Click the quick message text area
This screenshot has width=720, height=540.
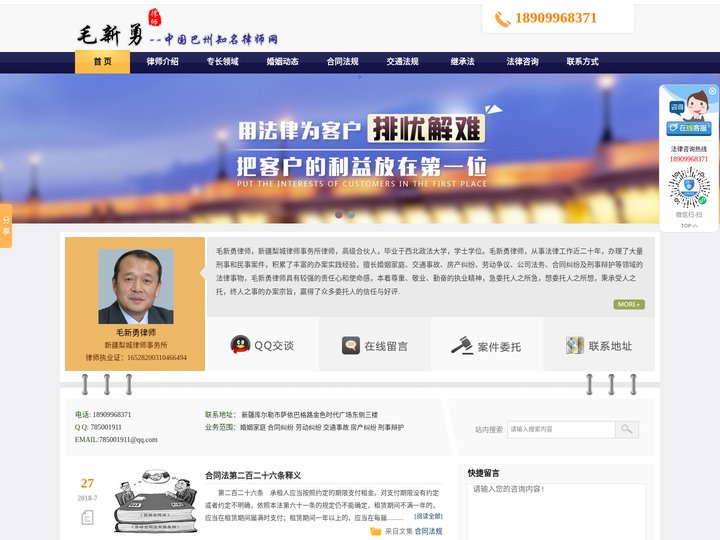[x=556, y=511]
